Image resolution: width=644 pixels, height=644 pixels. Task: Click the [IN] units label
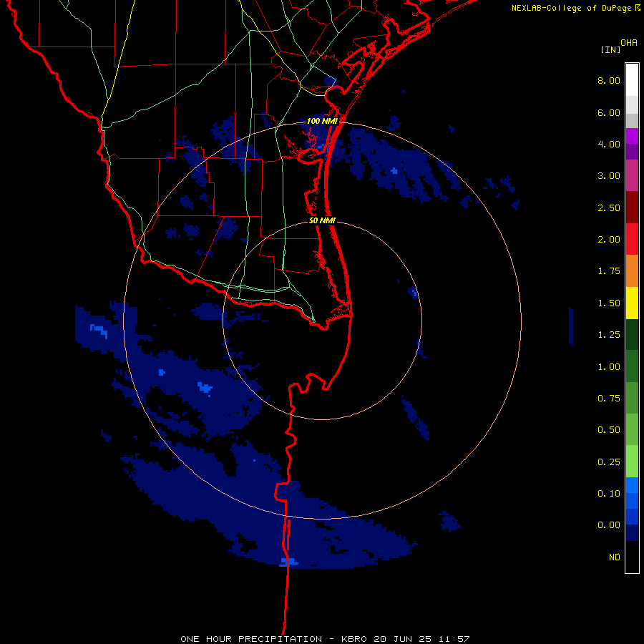click(610, 49)
